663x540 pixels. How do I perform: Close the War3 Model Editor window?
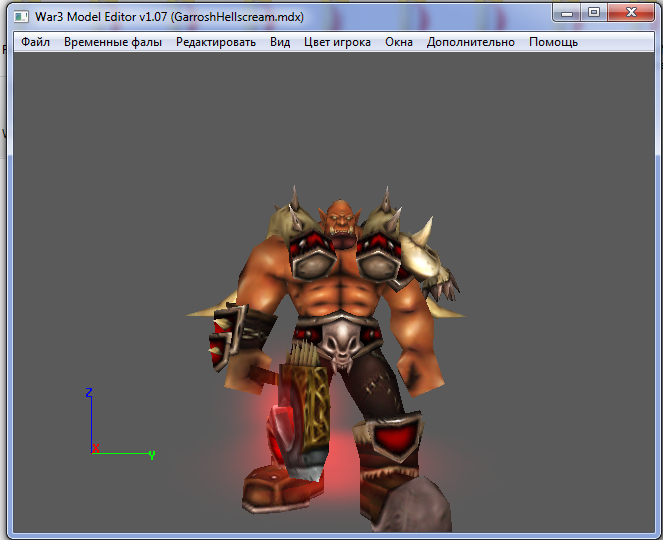(631, 13)
